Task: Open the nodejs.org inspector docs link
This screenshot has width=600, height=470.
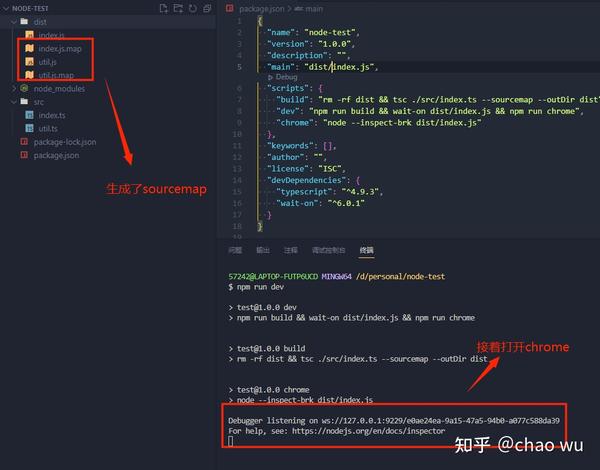Action: click(x=368, y=431)
